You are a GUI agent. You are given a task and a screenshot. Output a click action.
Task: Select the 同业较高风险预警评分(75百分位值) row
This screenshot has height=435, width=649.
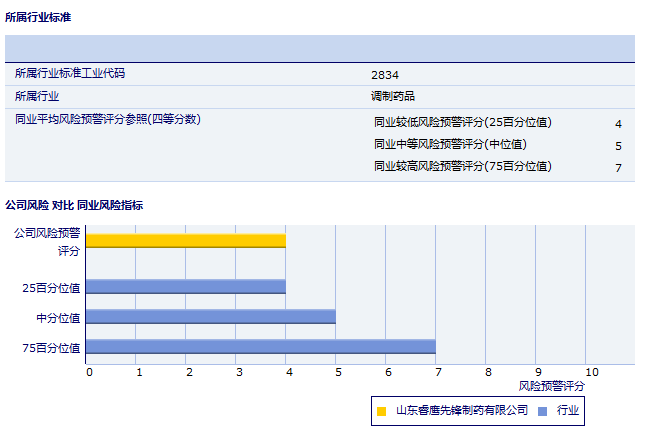462,167
